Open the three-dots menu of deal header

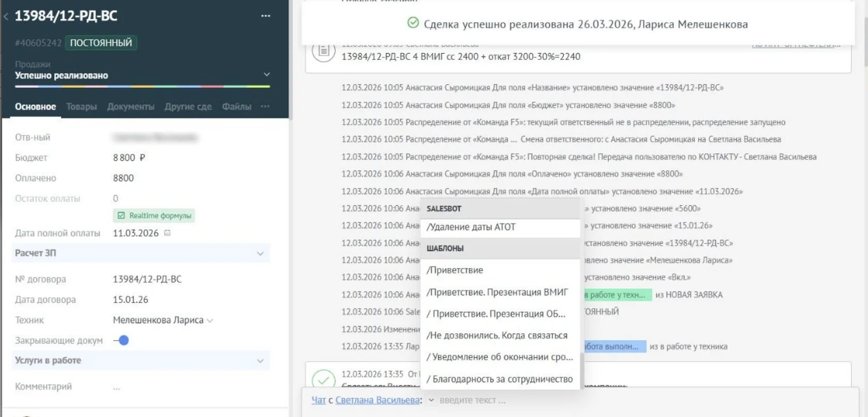point(266,16)
